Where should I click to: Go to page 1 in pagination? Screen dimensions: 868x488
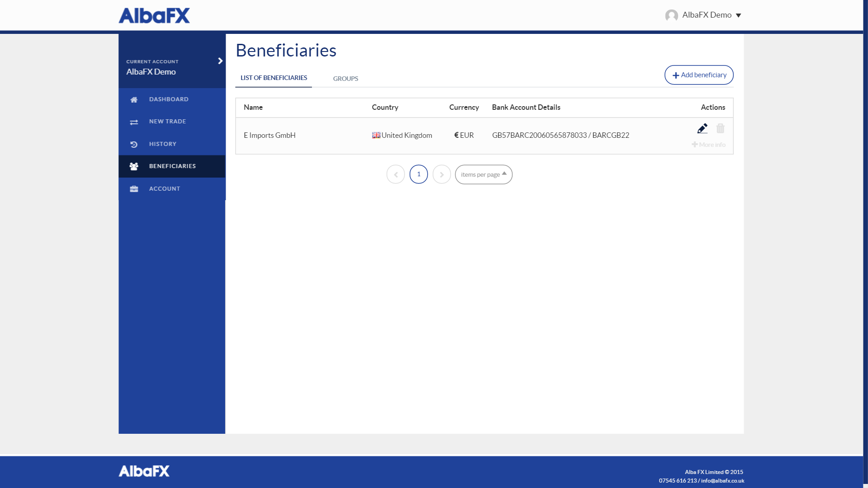pos(419,174)
